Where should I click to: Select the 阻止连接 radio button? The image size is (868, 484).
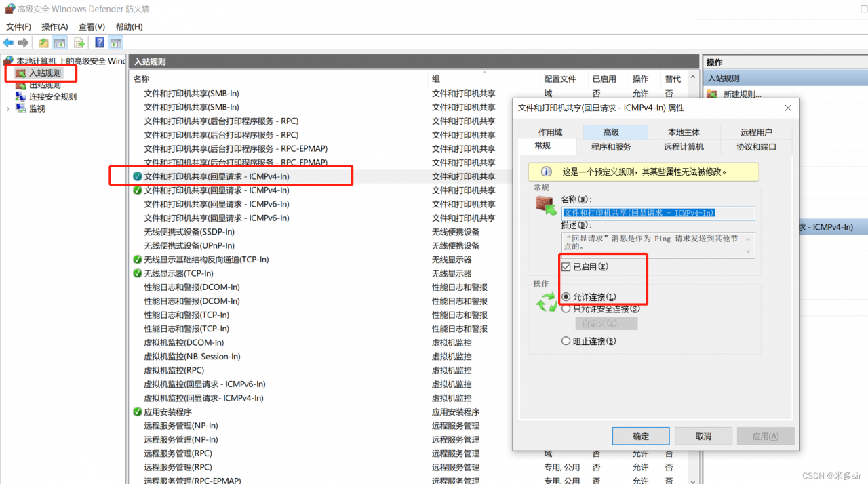pyautogui.click(x=566, y=342)
